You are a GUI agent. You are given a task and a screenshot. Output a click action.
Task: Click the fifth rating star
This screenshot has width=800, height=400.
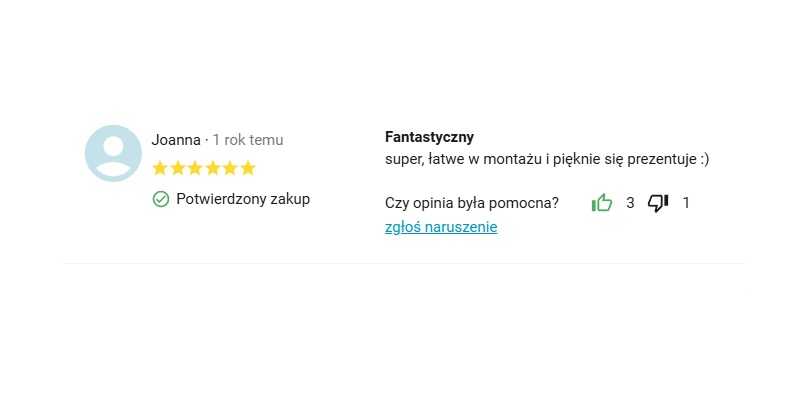[230, 168]
